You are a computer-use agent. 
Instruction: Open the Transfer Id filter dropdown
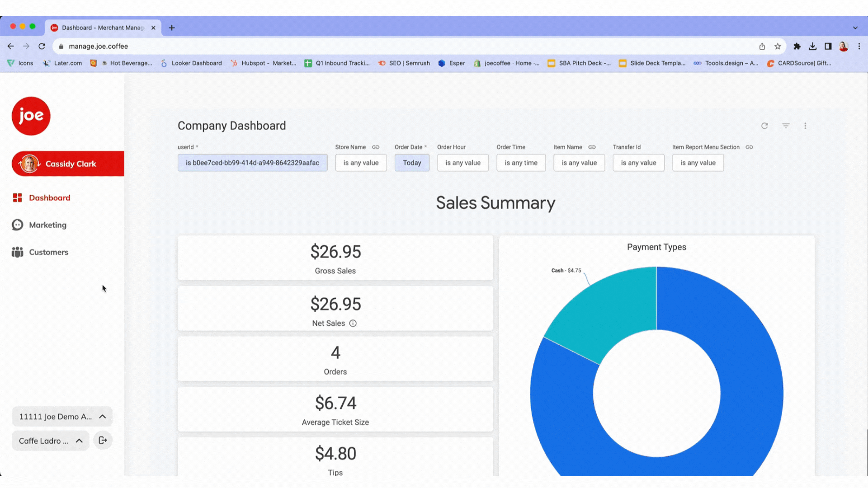pos(638,163)
